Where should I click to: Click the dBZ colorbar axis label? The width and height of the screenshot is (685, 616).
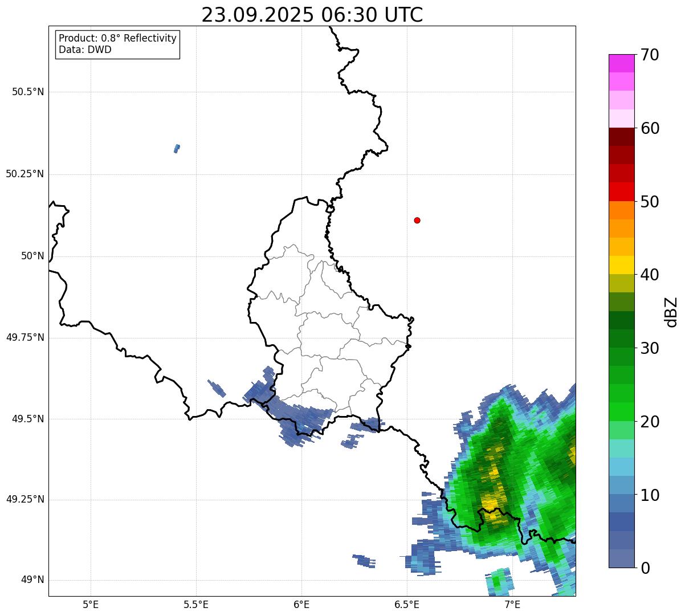point(671,312)
